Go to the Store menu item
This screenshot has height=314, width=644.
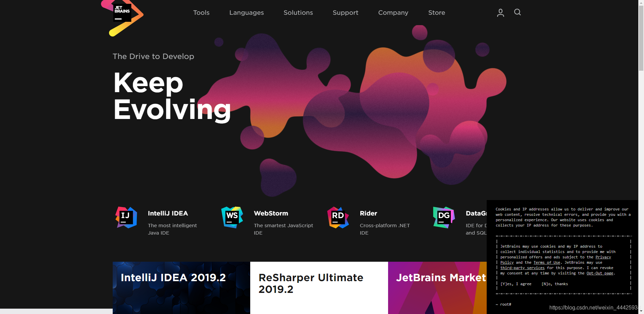point(437,13)
